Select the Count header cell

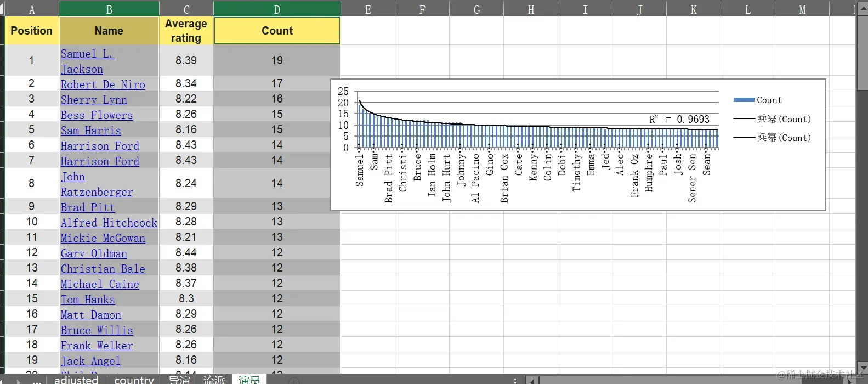click(277, 31)
